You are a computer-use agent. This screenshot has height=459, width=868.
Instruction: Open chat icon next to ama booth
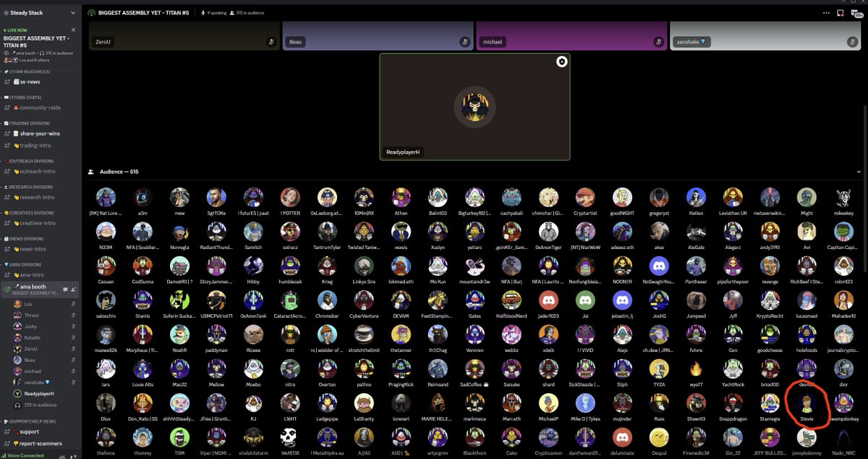click(x=67, y=289)
